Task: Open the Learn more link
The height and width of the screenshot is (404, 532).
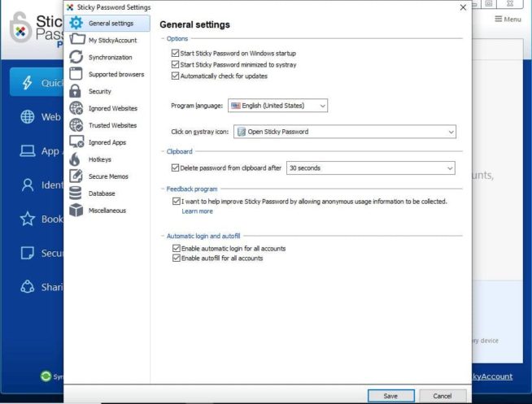Action: pos(197,211)
